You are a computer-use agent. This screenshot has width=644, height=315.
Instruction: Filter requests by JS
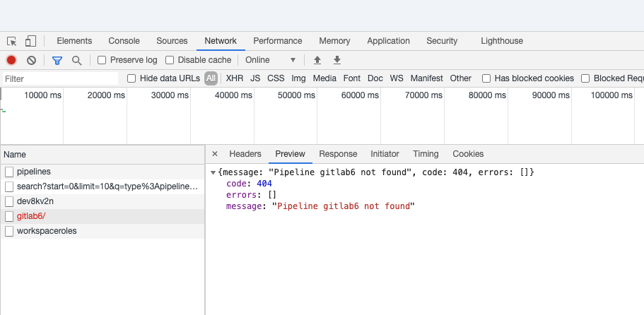[x=255, y=78]
